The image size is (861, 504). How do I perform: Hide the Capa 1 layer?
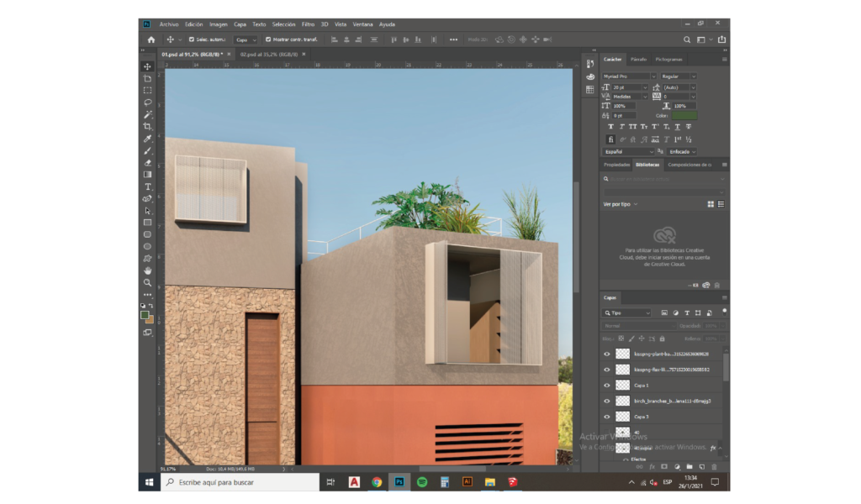(x=607, y=385)
